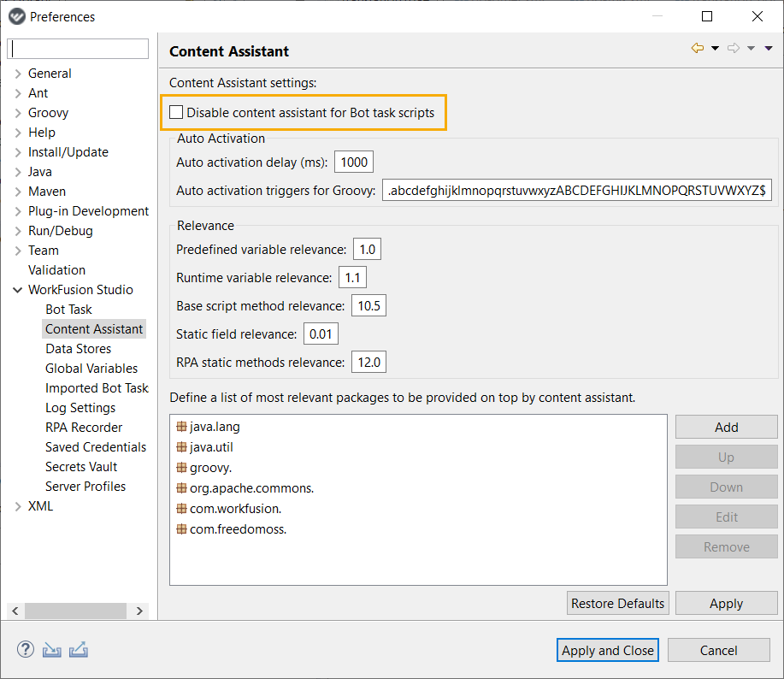Open the Saved Credentials page

(96, 447)
